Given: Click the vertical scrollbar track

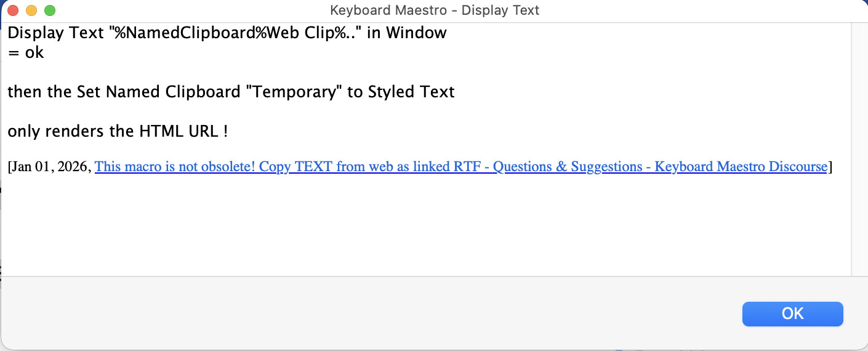Looking at the screenshot, I should point(859,148).
